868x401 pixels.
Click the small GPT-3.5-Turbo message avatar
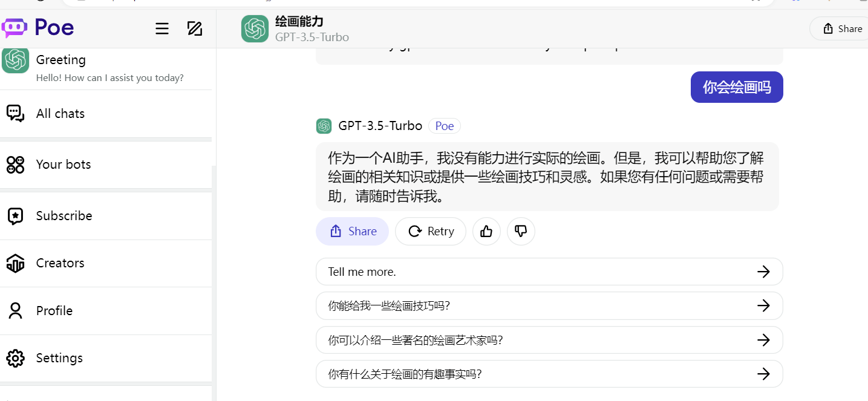(x=324, y=126)
